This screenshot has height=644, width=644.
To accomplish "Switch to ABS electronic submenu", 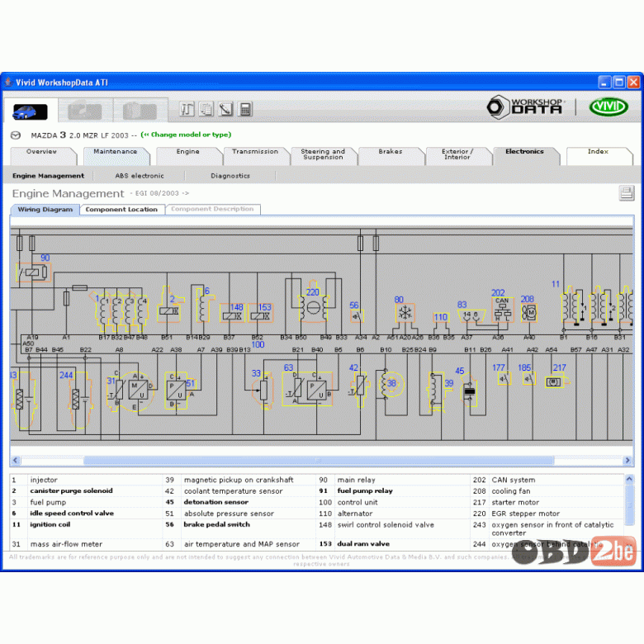I will 140,176.
